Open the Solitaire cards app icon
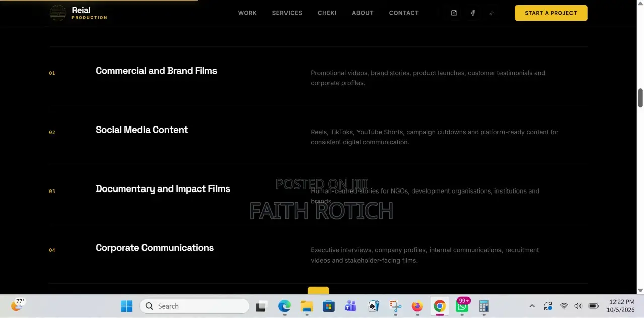This screenshot has height=318, width=644. coord(373,306)
